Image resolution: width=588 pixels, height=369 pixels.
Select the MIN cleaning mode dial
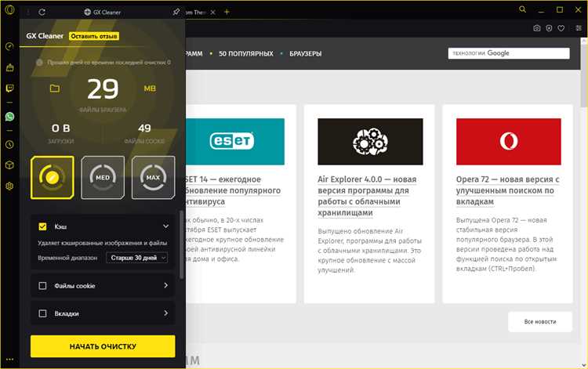click(52, 177)
